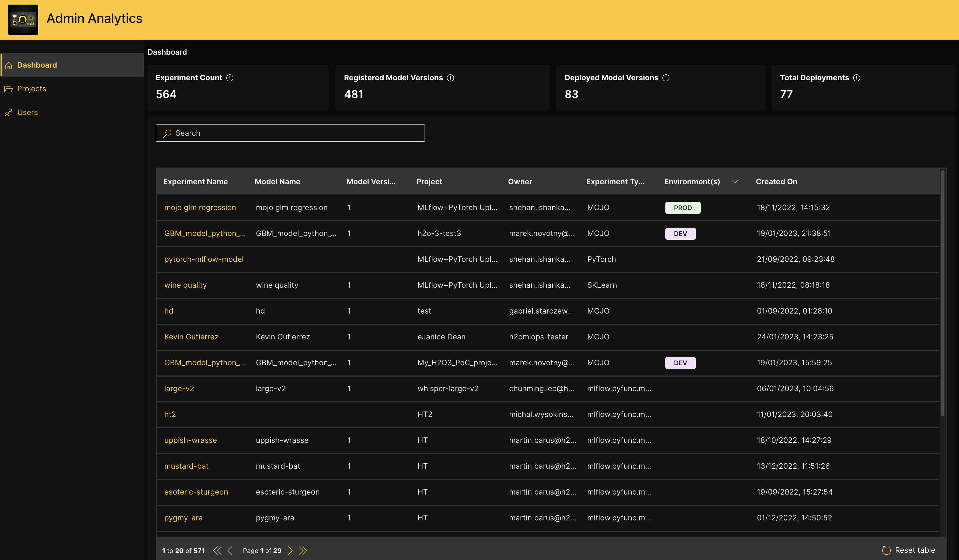Click the info icon beside Registered Model Versions

(451, 78)
